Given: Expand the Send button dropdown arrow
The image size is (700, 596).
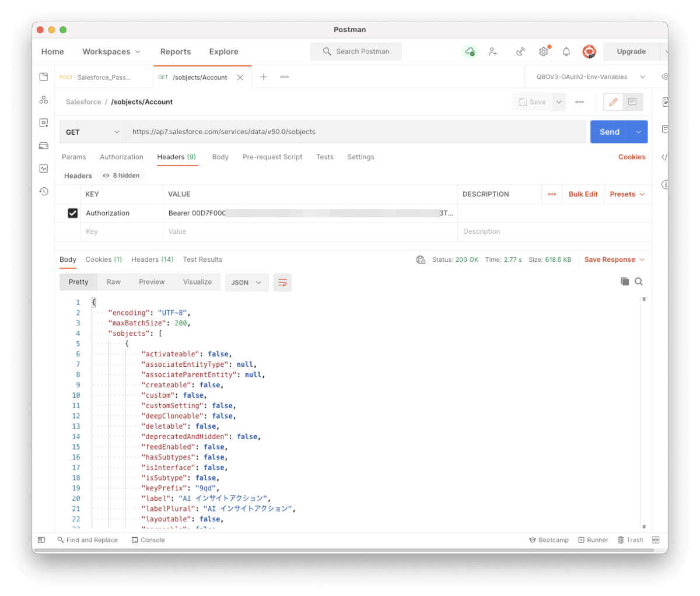Looking at the screenshot, I should (x=638, y=132).
